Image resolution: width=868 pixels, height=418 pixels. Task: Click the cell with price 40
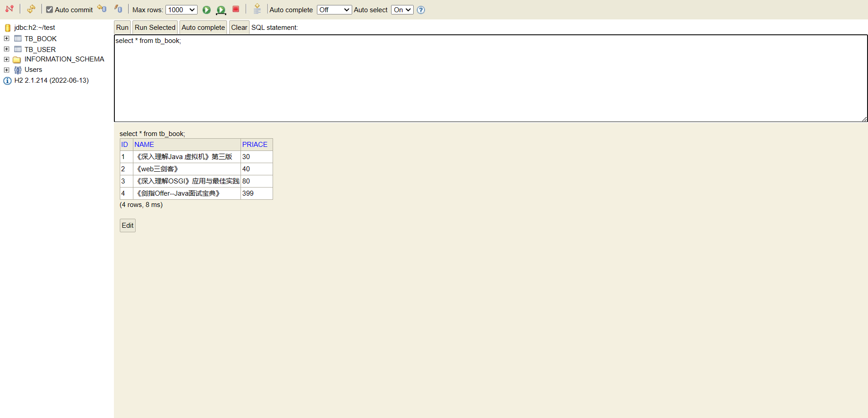click(x=256, y=169)
